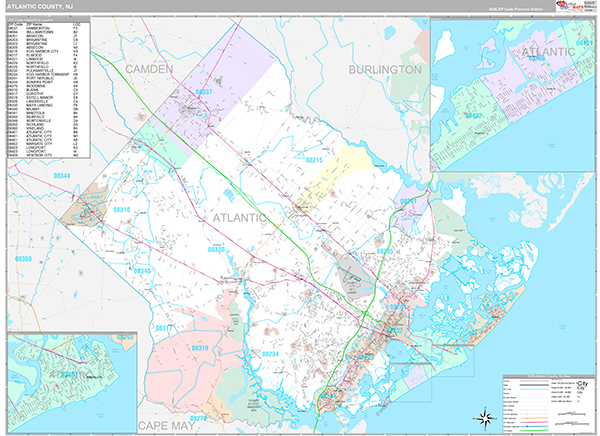The height and width of the screenshot is (436, 600).
Task: Select the BURLINGTON county label
Action: click(x=385, y=70)
